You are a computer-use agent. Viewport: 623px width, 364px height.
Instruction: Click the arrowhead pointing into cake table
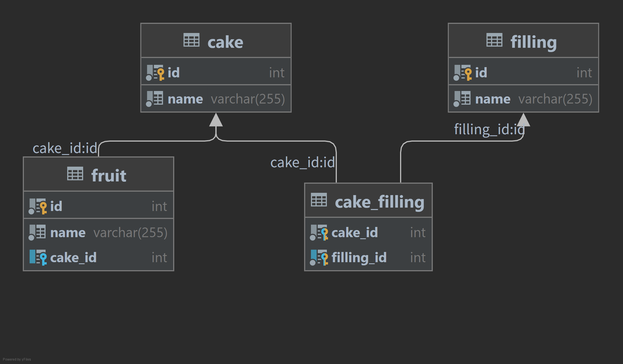(x=216, y=120)
